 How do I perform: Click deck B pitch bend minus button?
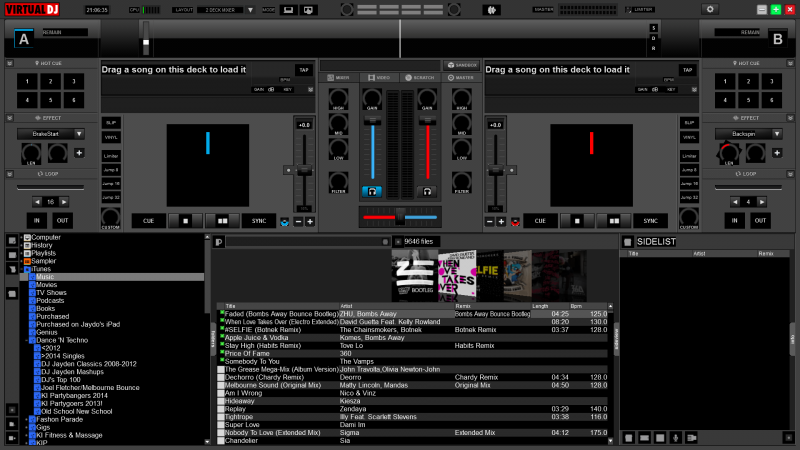point(490,221)
